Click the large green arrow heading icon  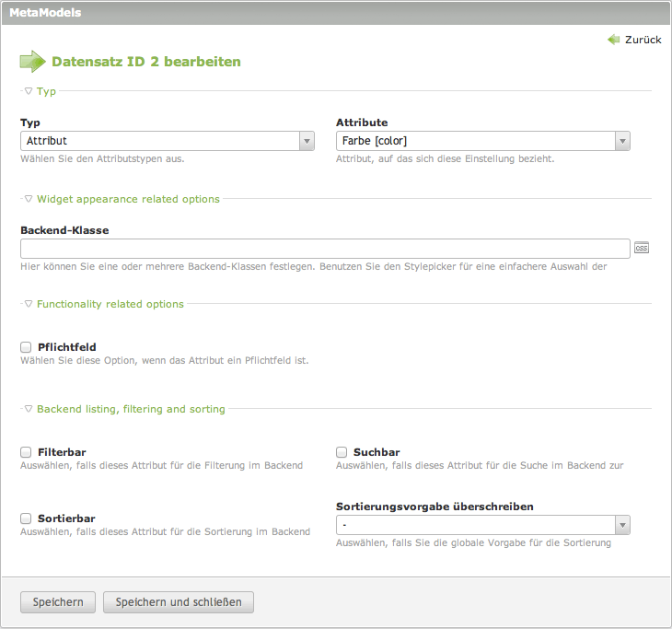pos(32,62)
